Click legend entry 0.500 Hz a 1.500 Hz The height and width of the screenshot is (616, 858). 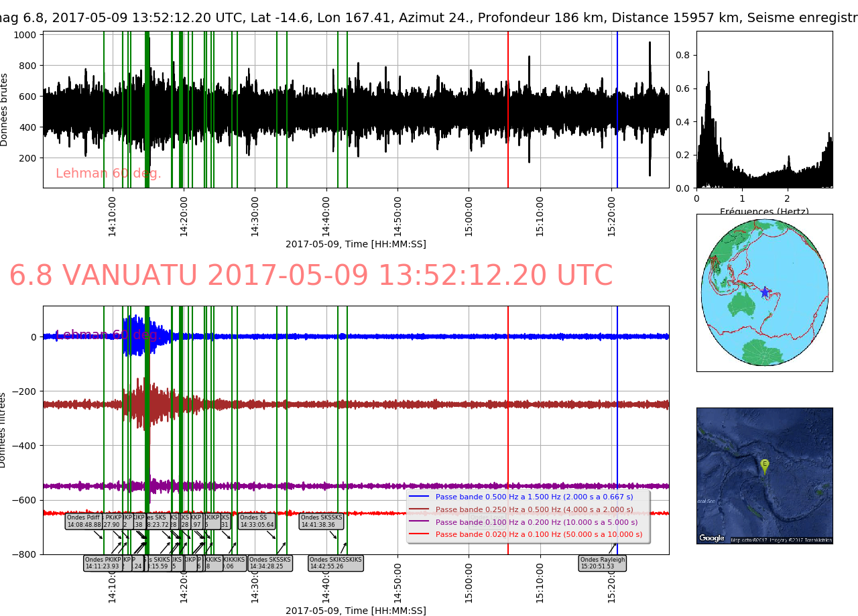click(534, 497)
